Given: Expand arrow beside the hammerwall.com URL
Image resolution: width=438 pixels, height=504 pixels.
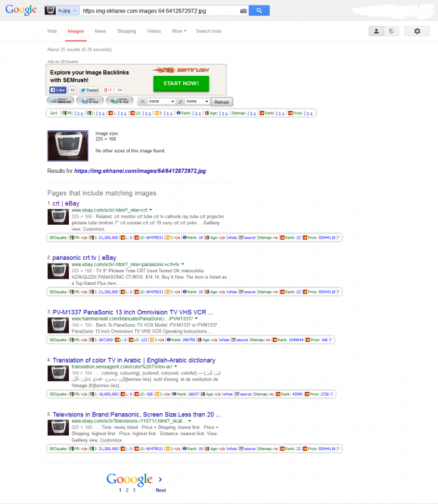Looking at the screenshot, I should (196, 319).
